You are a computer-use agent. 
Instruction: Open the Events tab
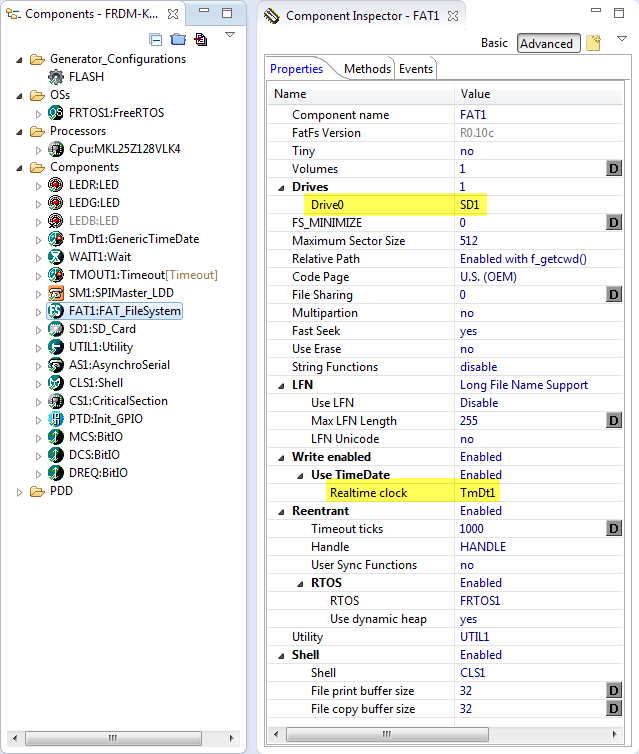[416, 69]
